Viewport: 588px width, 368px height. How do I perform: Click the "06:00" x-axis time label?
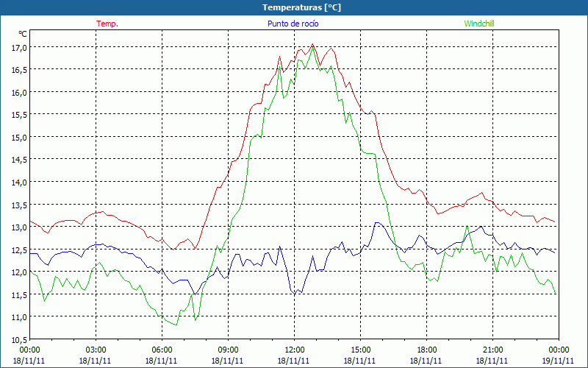pyautogui.click(x=161, y=350)
